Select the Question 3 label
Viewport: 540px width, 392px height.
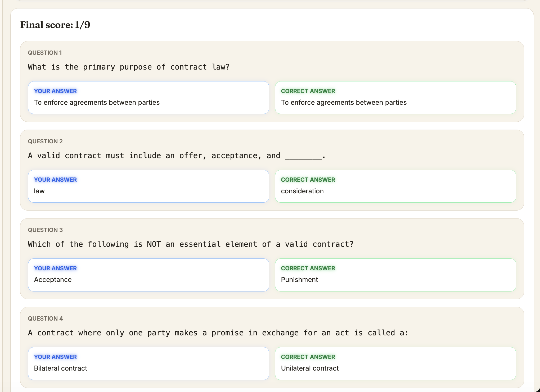45,230
